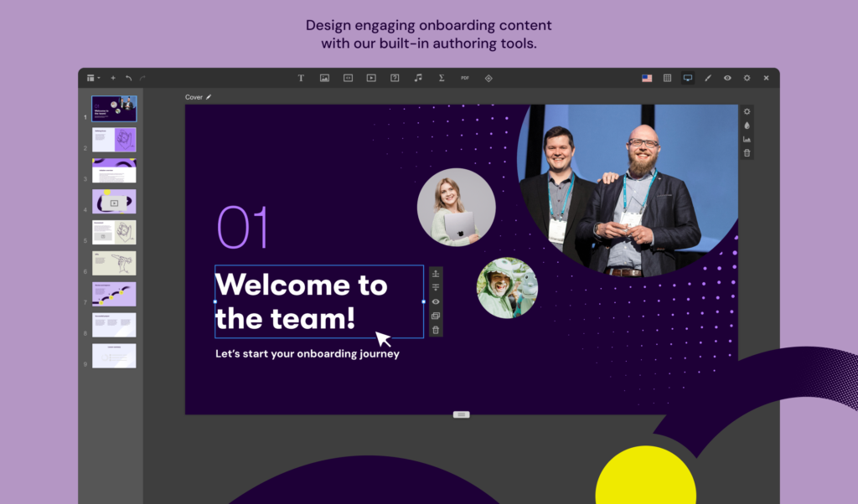
Task: Select slide 6 thumbnail
Action: point(114,264)
